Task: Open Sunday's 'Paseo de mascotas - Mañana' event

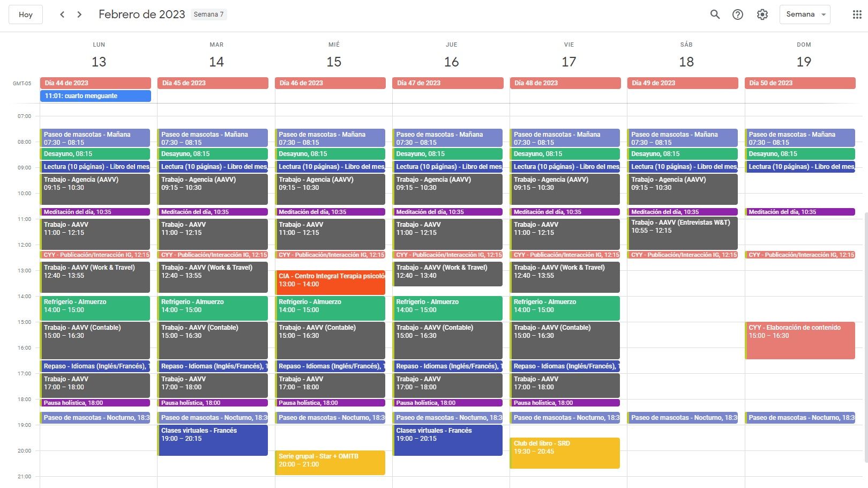Action: coord(800,138)
